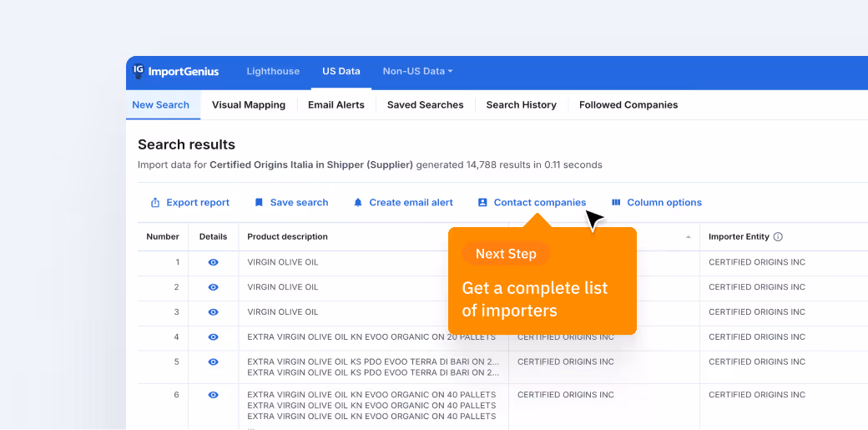Open the Visual Mapping tab

tap(249, 104)
